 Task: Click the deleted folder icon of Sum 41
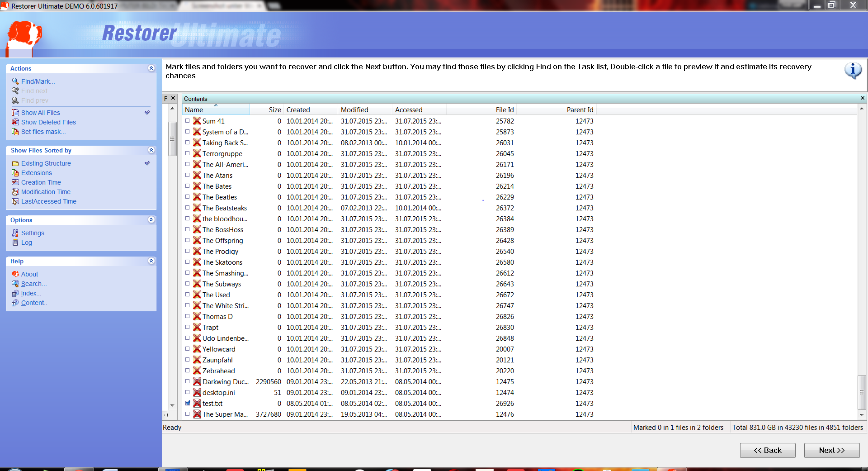coord(197,121)
